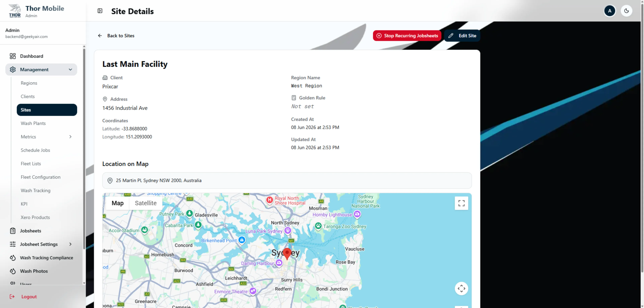
Task: Click Stop Recurring Jobsheets button
Action: click(407, 36)
